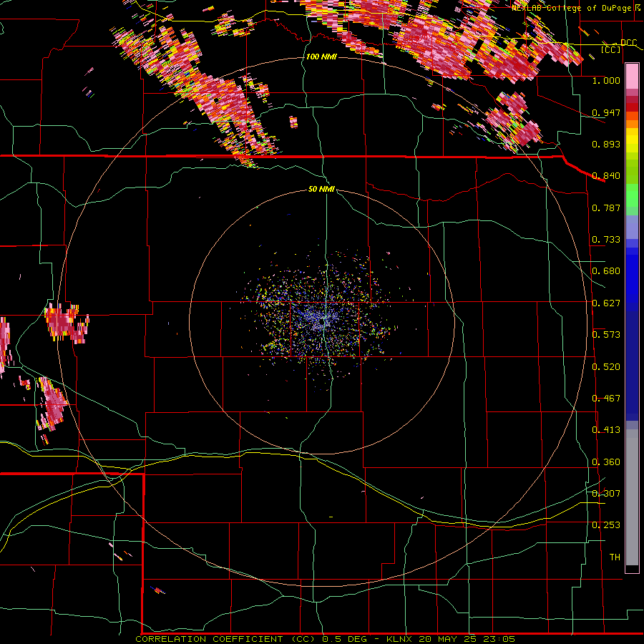Click the 100 NMI range ring label

pyautogui.click(x=321, y=57)
